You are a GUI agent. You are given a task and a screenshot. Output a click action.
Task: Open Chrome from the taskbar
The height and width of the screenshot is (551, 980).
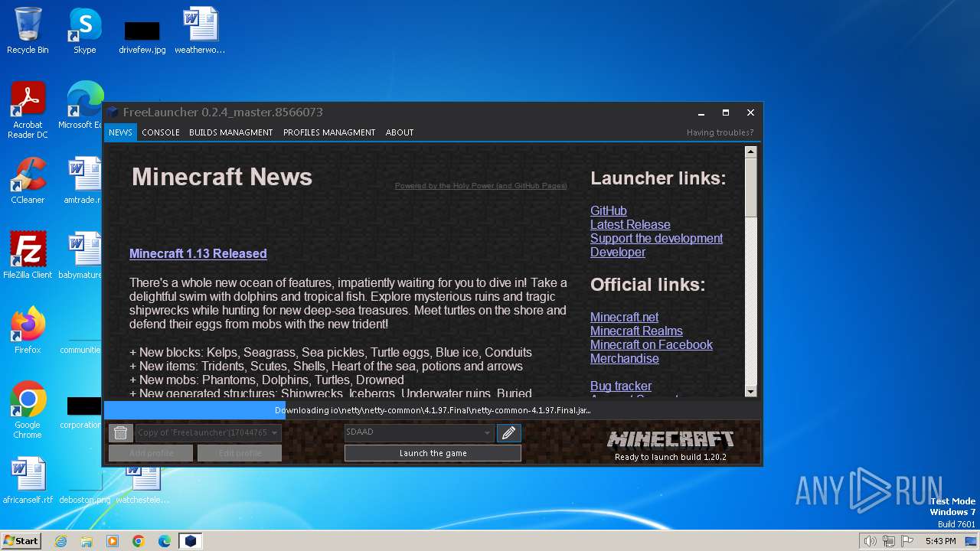coord(139,541)
